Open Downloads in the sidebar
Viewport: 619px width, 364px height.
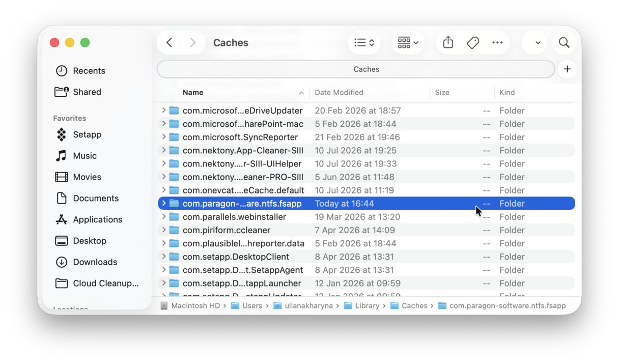point(95,262)
